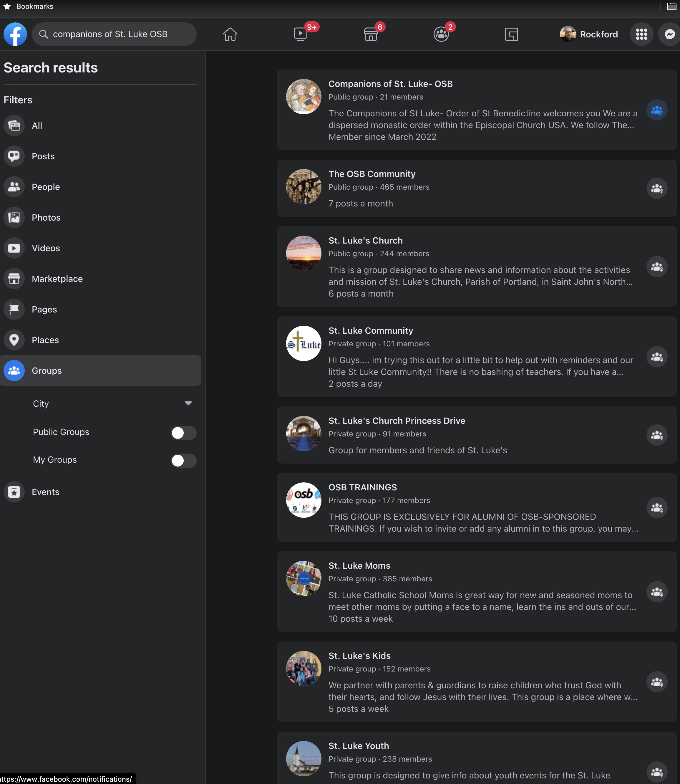Open The OSB Community group thumbnail

point(303,186)
